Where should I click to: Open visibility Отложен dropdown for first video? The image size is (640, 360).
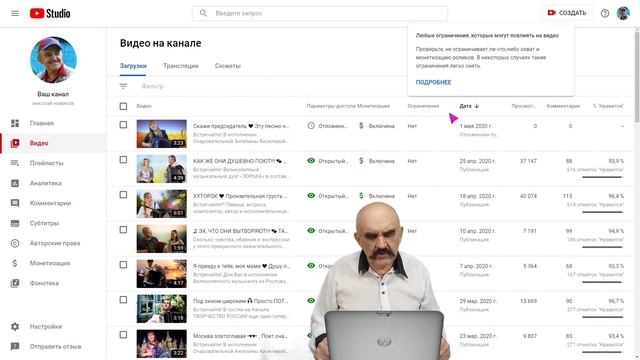333,126
